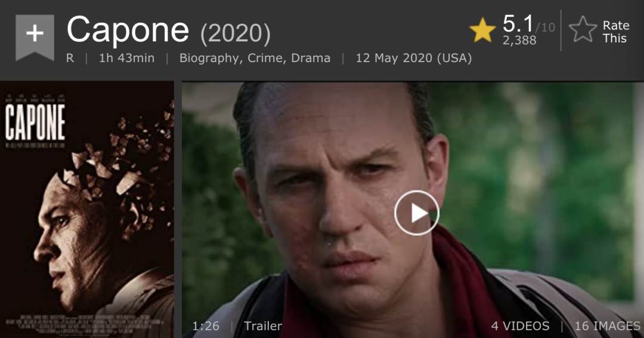Viewport: 644px width, 338px height.
Task: Click the 2020 year link
Action: [x=236, y=33]
